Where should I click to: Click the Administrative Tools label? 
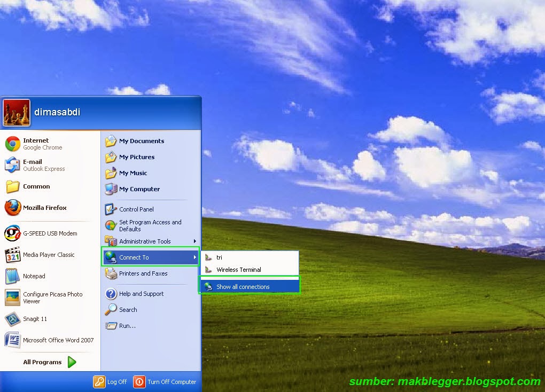tap(145, 241)
